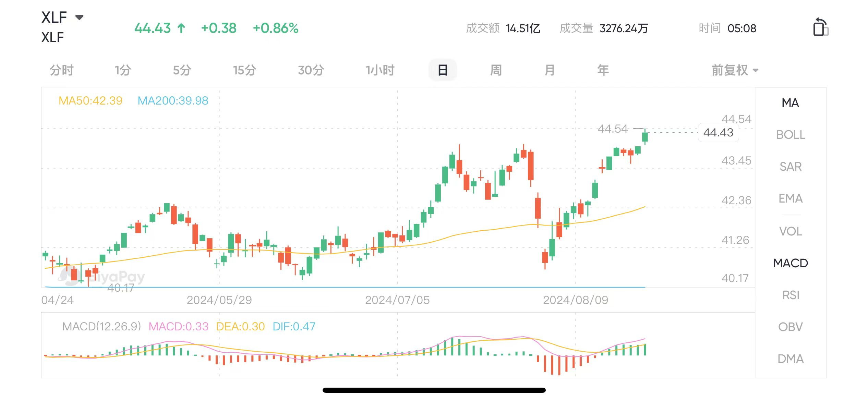Tap the latest green candlestick

point(645,137)
